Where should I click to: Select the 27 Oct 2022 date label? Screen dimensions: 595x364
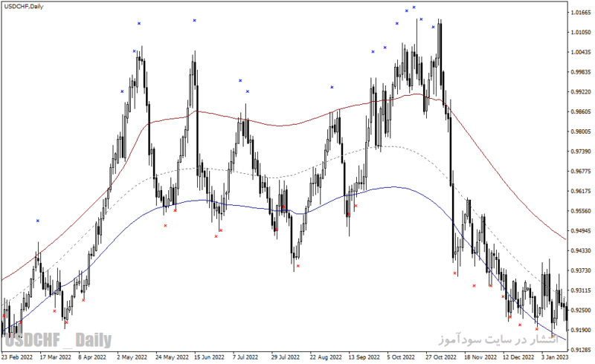tap(440, 357)
